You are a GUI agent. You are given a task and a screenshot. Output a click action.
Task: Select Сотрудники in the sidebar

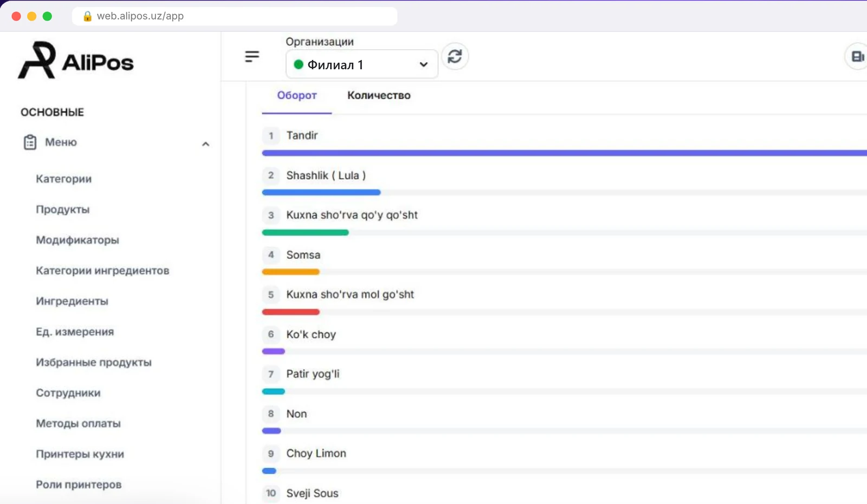(x=68, y=393)
